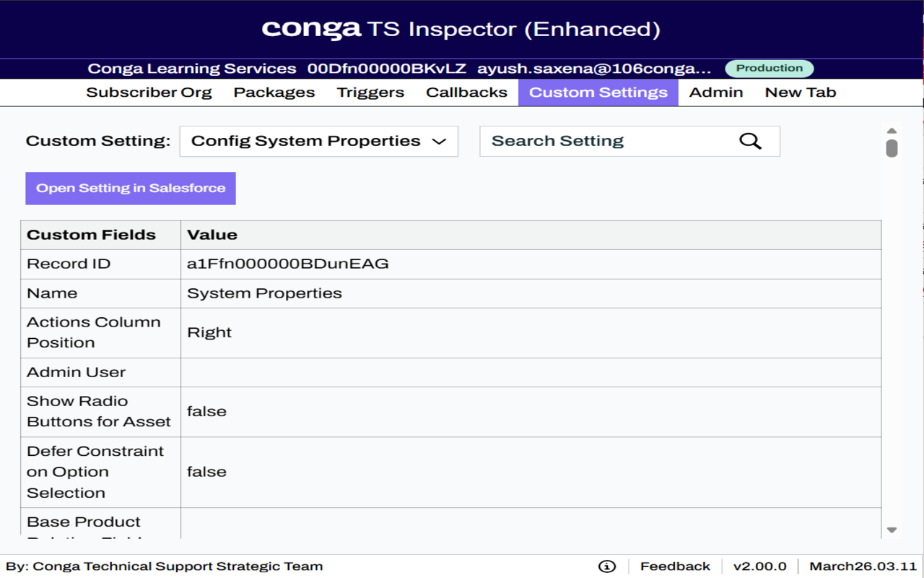Screen dimensions: 924x578
Task: Open New Tab item
Action: [x=801, y=92]
